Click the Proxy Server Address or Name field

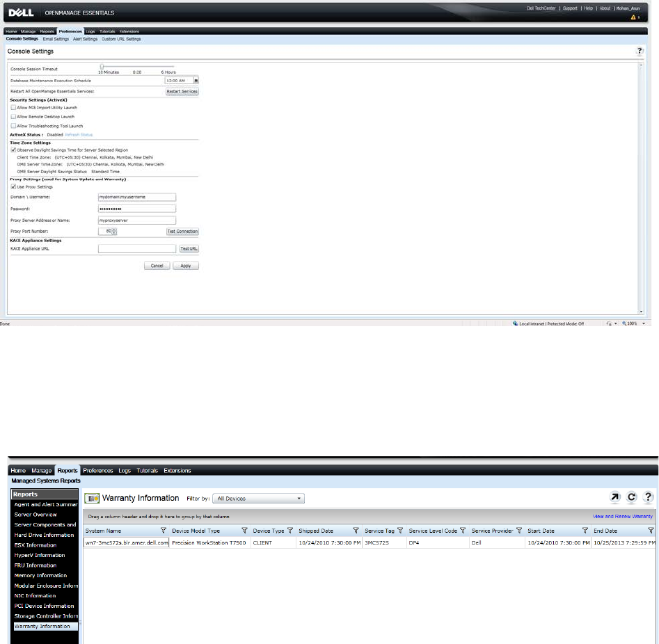coord(137,220)
